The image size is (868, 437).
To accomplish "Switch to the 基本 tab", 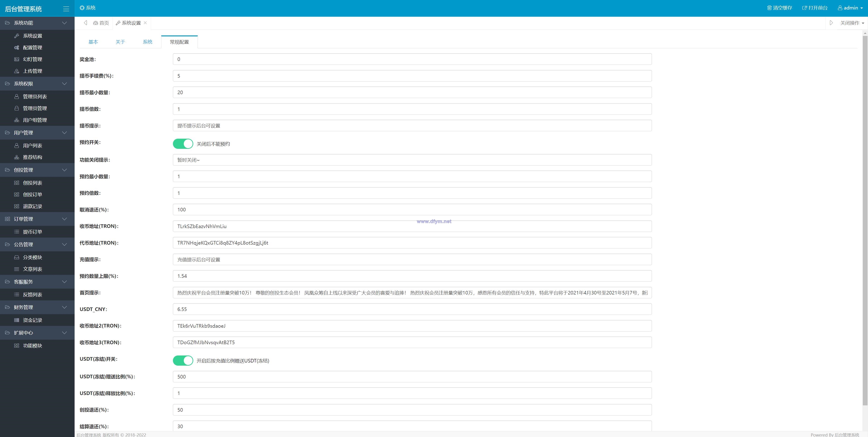I will pos(93,42).
